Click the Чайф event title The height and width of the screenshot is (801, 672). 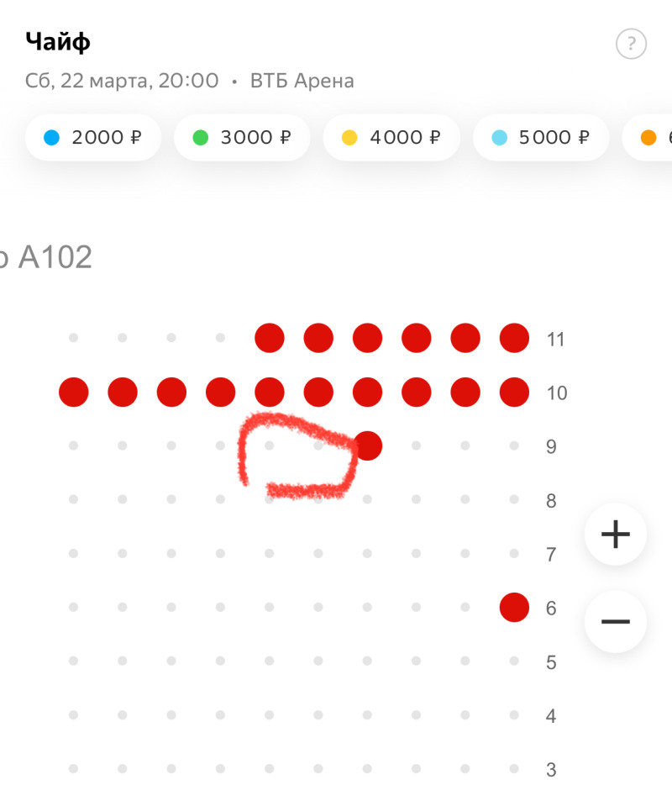point(58,40)
